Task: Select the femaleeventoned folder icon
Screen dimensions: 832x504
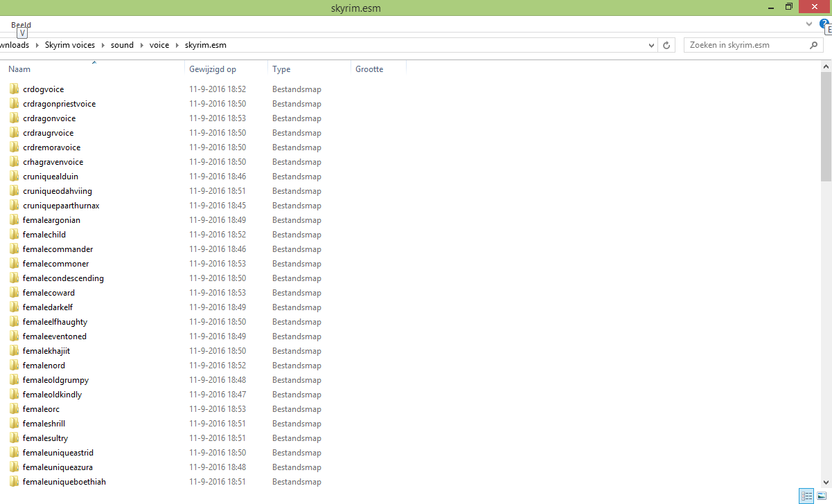Action: [x=14, y=336]
